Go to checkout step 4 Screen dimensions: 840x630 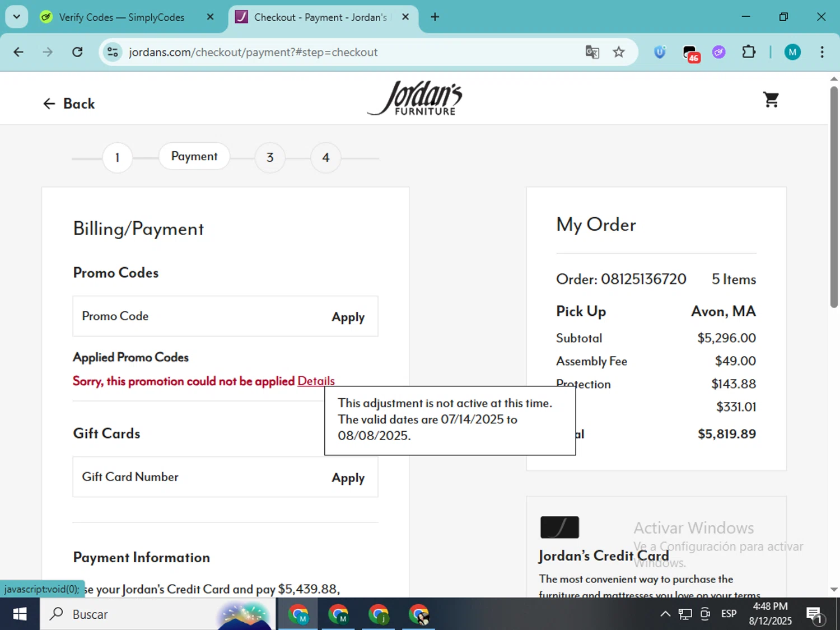(x=325, y=157)
